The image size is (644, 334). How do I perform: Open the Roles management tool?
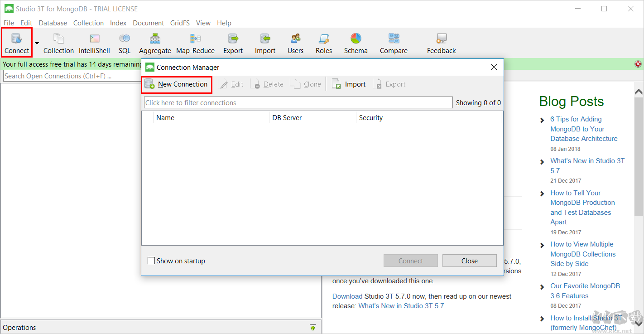pos(324,43)
